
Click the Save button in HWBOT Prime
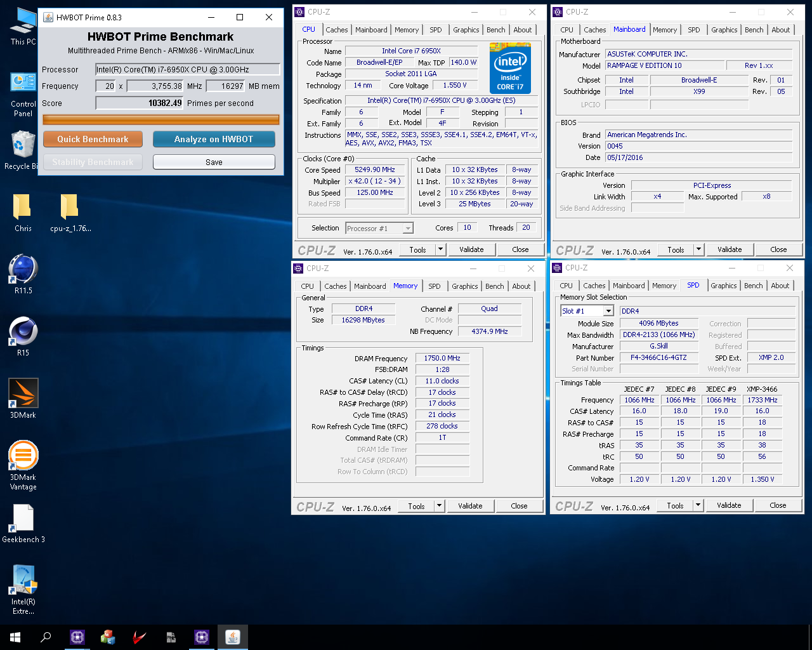pos(214,162)
